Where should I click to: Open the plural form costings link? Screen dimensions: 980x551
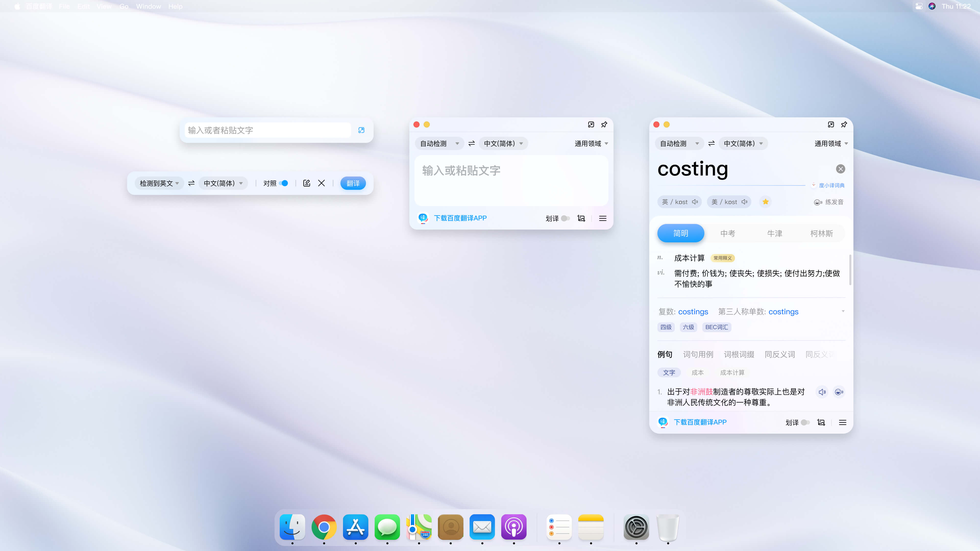click(693, 311)
